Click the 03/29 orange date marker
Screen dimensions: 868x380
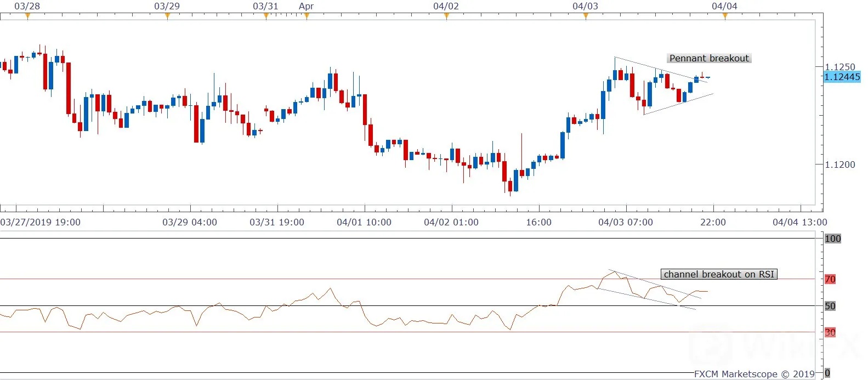pyautogui.click(x=167, y=16)
